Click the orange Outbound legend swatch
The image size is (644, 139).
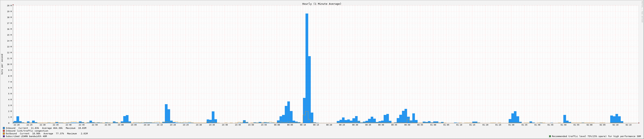pos(4,134)
